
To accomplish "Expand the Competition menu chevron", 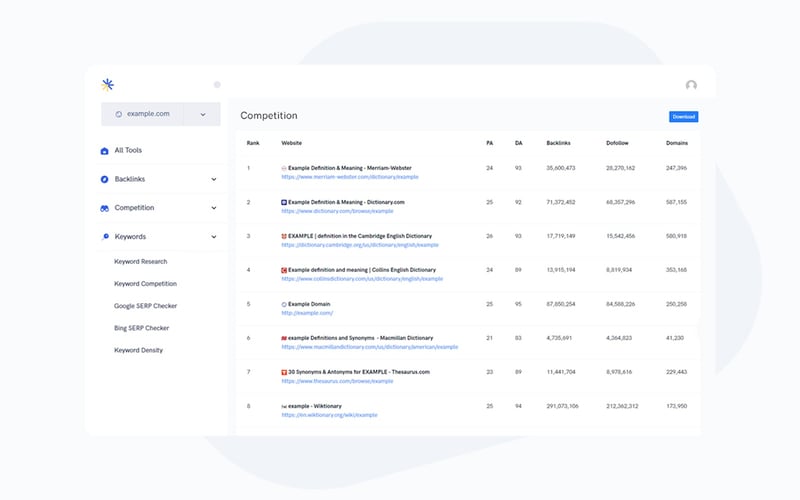I will point(214,208).
